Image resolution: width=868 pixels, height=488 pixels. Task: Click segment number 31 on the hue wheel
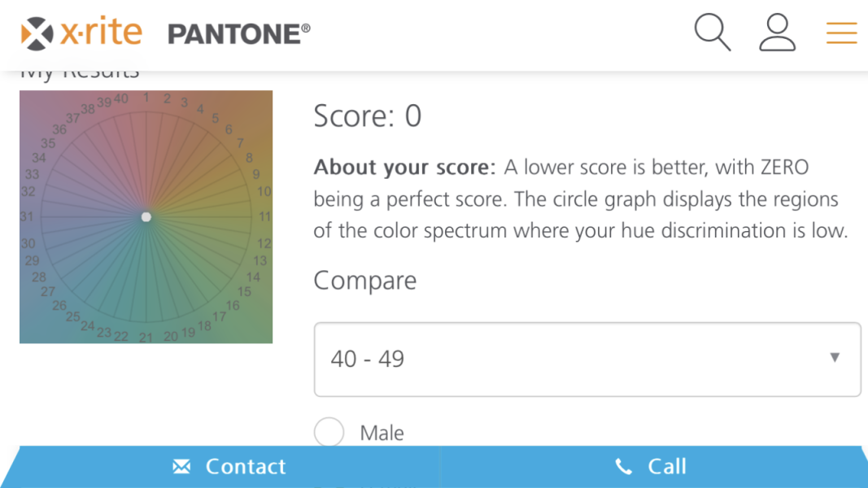(27, 217)
